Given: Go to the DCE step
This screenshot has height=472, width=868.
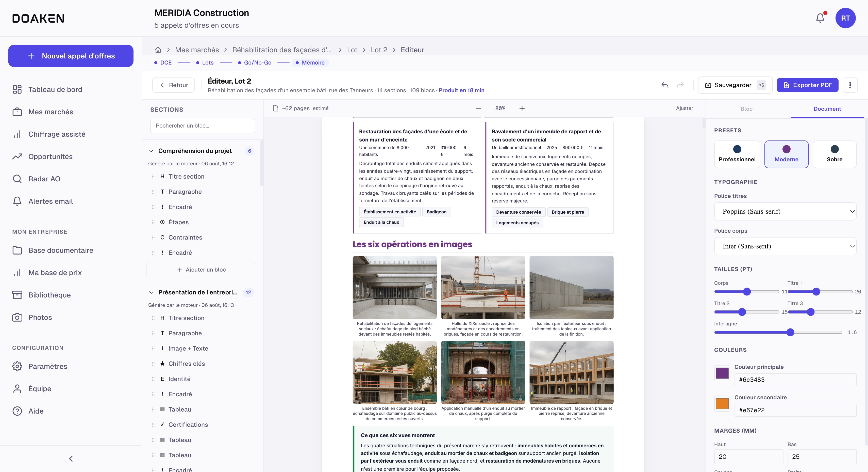Looking at the screenshot, I should [x=163, y=63].
